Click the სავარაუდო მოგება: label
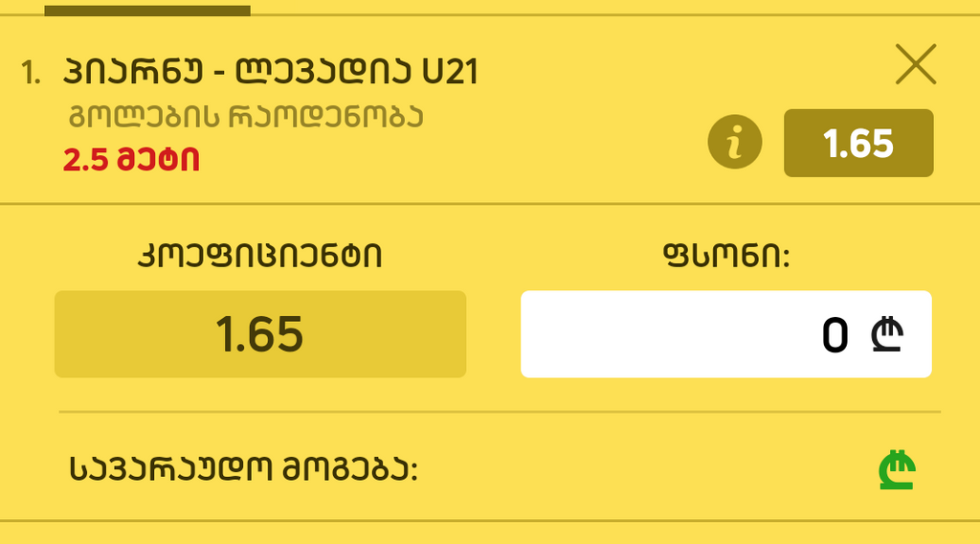 (245, 469)
